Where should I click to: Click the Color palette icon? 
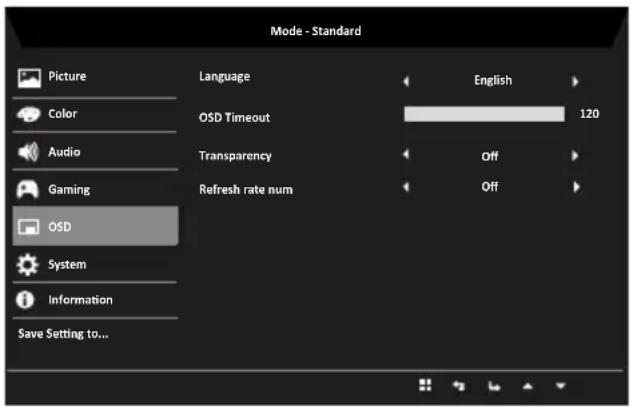coord(28,114)
